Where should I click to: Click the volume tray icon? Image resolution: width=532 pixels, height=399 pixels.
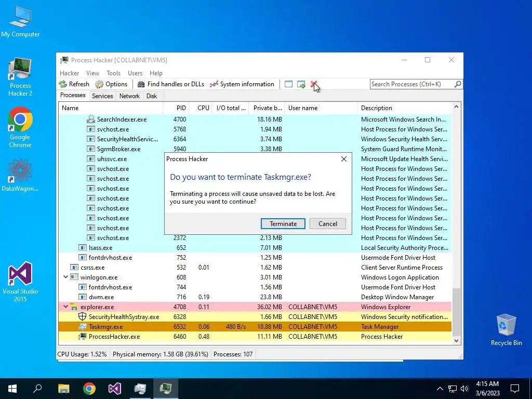pyautogui.click(x=464, y=389)
